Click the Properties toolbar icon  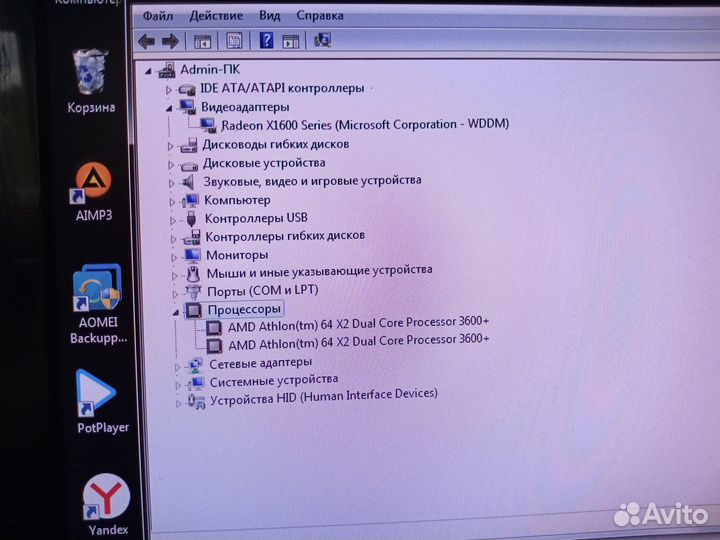point(234,41)
